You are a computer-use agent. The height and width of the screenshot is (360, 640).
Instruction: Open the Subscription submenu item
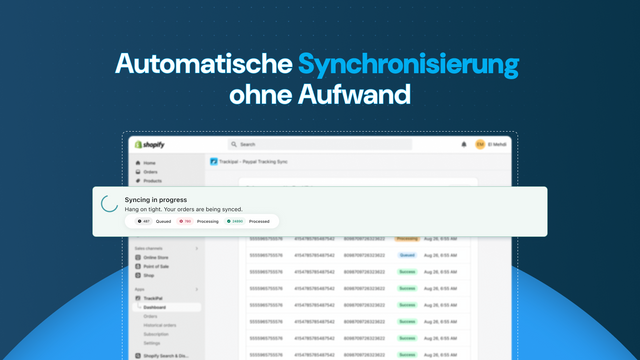tap(156, 334)
